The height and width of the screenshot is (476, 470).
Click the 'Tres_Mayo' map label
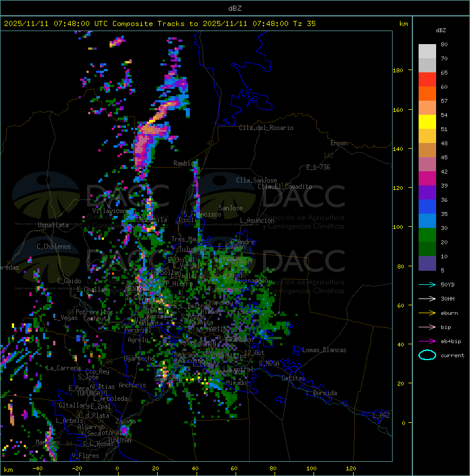click(x=186, y=239)
